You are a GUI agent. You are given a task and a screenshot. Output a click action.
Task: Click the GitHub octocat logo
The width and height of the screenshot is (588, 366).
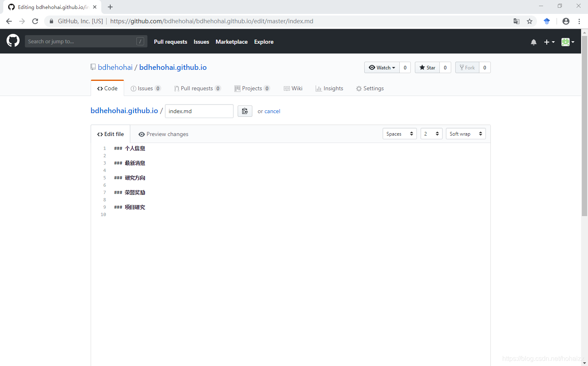point(13,41)
